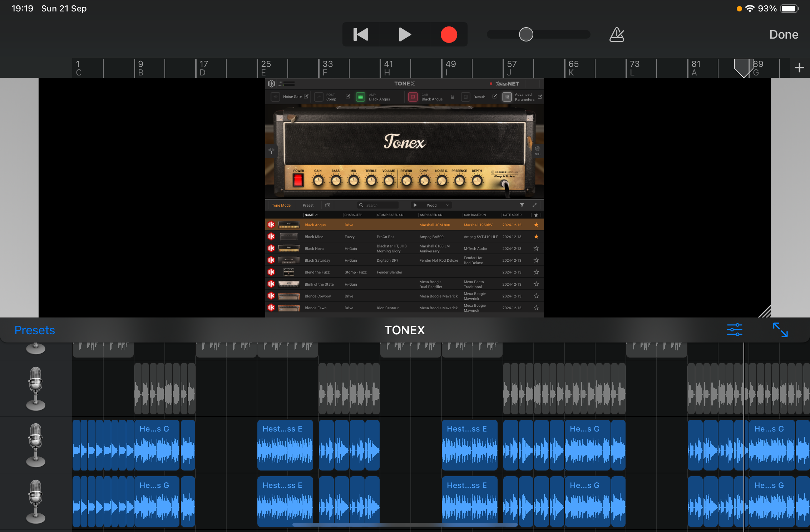Edit the Comp settings

point(348,97)
